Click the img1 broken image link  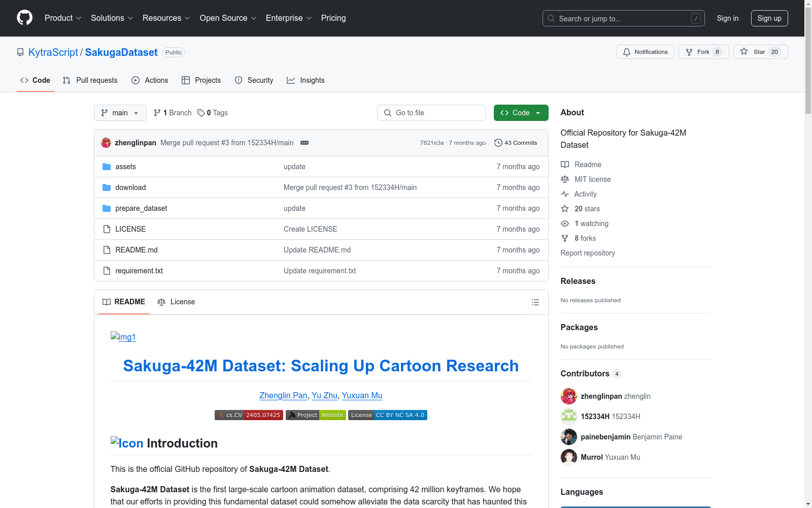[x=123, y=337]
